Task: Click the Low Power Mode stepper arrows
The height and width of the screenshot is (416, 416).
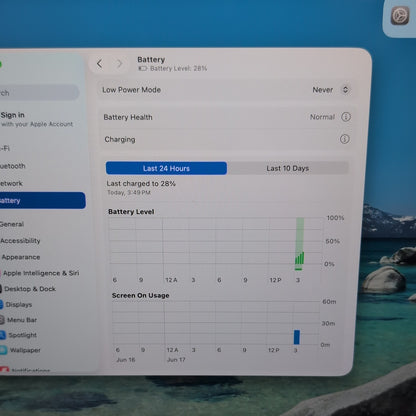Action: [345, 90]
